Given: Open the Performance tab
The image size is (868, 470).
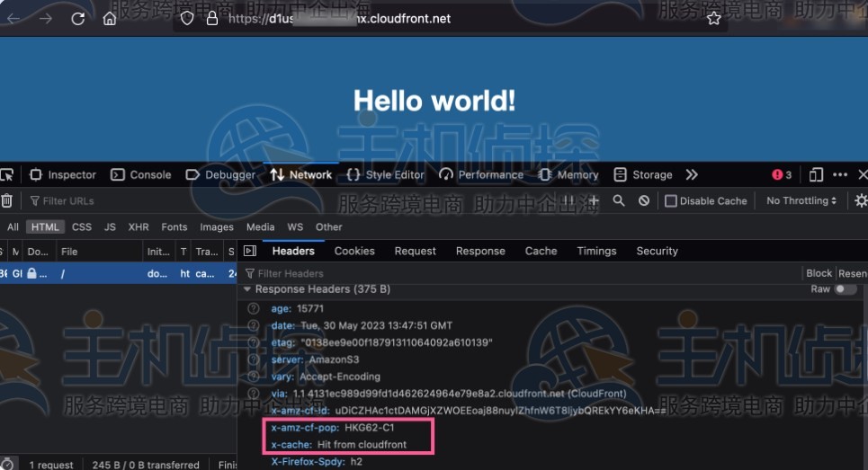Looking at the screenshot, I should tap(480, 174).
